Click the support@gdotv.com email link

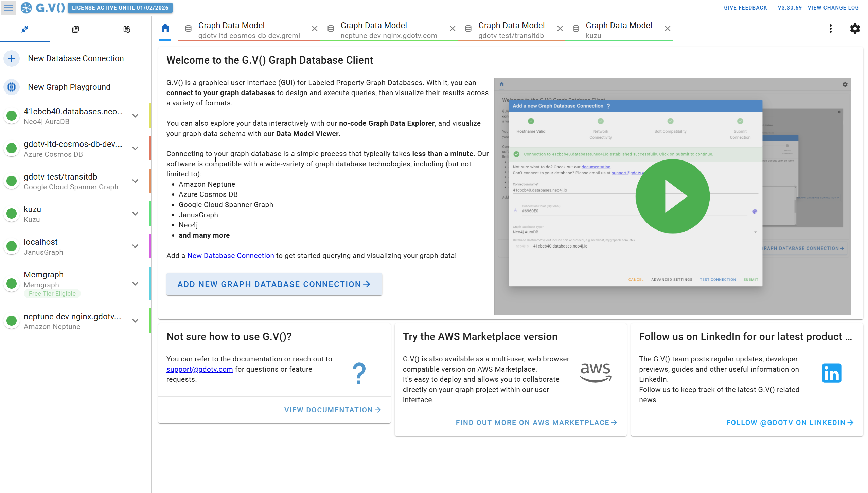pyautogui.click(x=199, y=369)
